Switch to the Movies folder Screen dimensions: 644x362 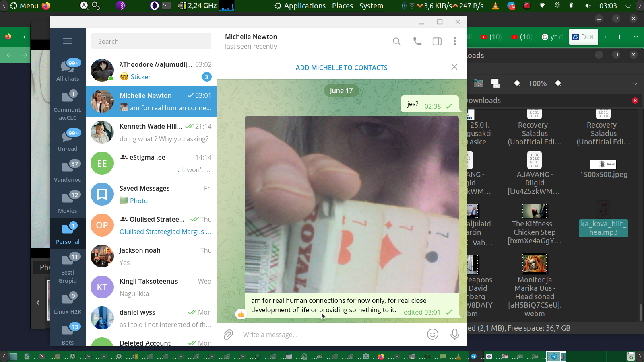click(x=68, y=202)
